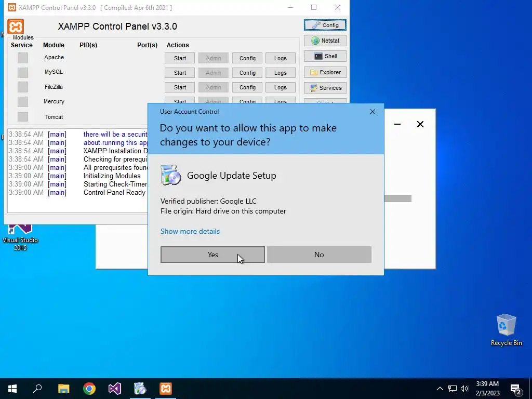Click the Google Update Setup installer icon

[170, 175]
